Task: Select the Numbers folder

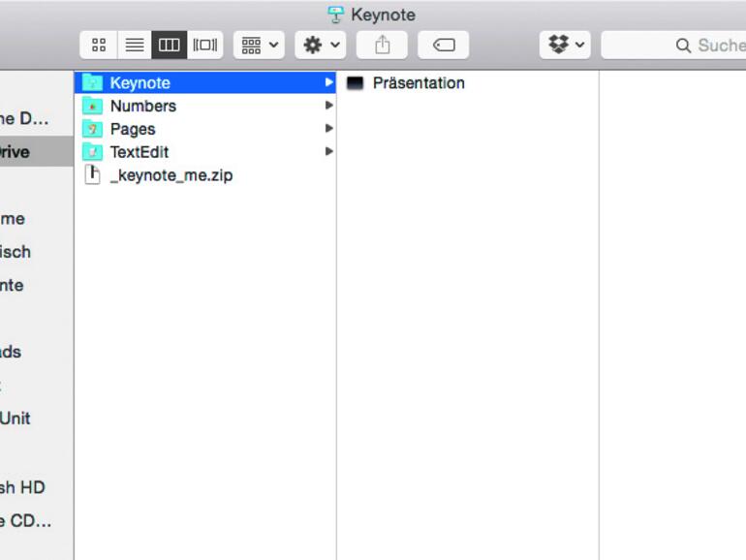Action: tap(205, 106)
